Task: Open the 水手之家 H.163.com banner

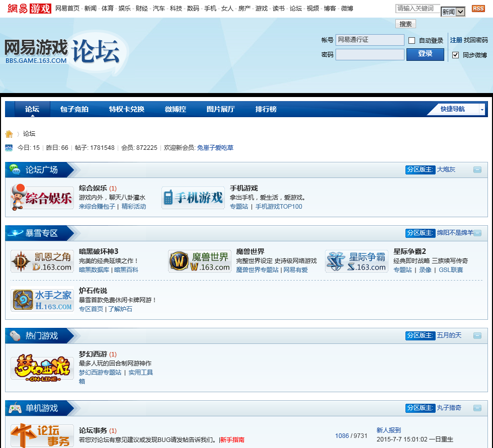Action: click(42, 300)
